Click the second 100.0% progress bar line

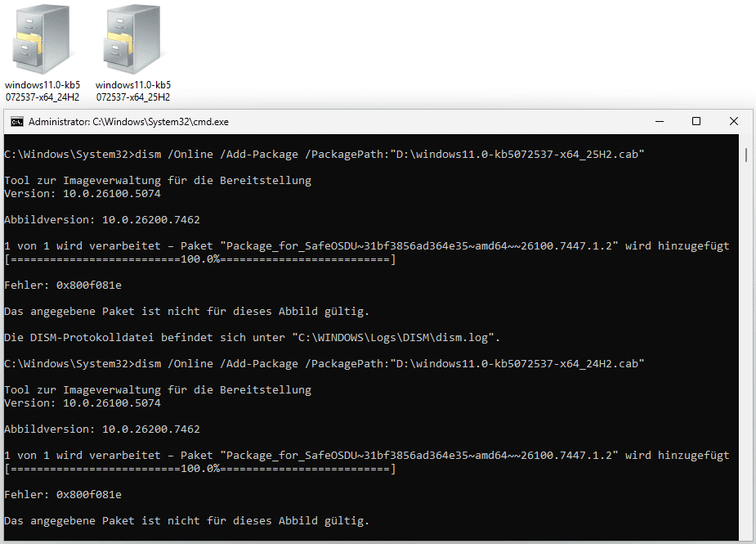click(200, 470)
